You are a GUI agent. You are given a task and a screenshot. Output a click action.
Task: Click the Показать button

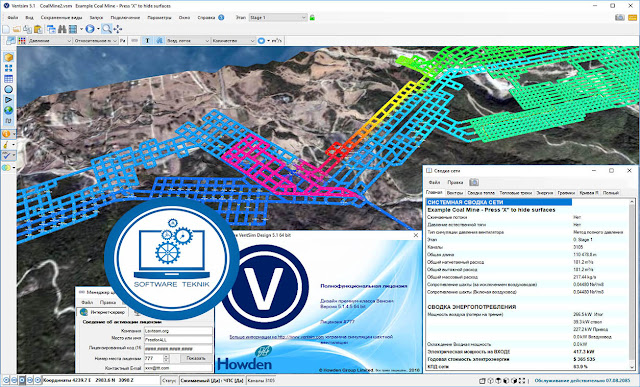click(196, 358)
